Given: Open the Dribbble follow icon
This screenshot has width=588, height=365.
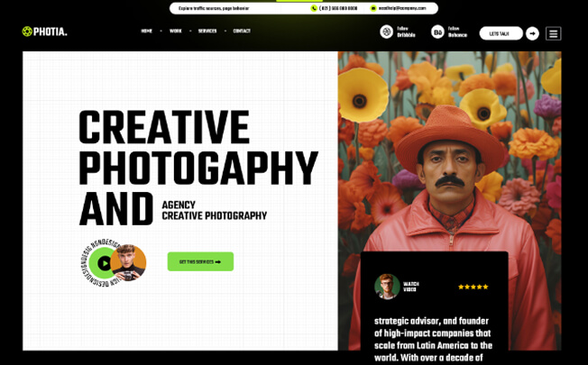Looking at the screenshot, I should coord(387,32).
